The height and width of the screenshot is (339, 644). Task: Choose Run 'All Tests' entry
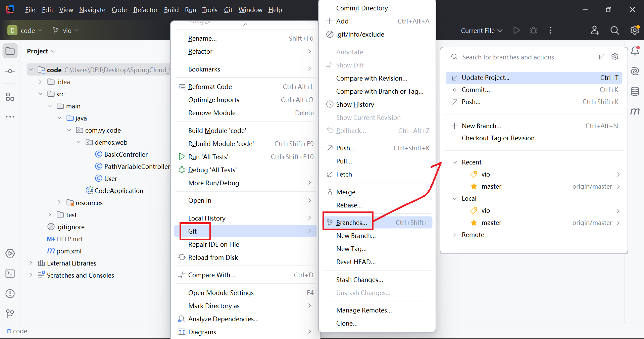[x=245, y=157]
